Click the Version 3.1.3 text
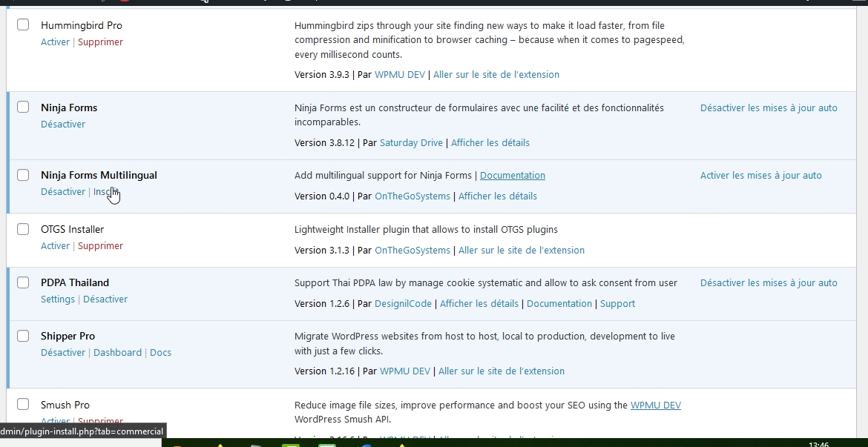The width and height of the screenshot is (868, 447). pos(322,251)
